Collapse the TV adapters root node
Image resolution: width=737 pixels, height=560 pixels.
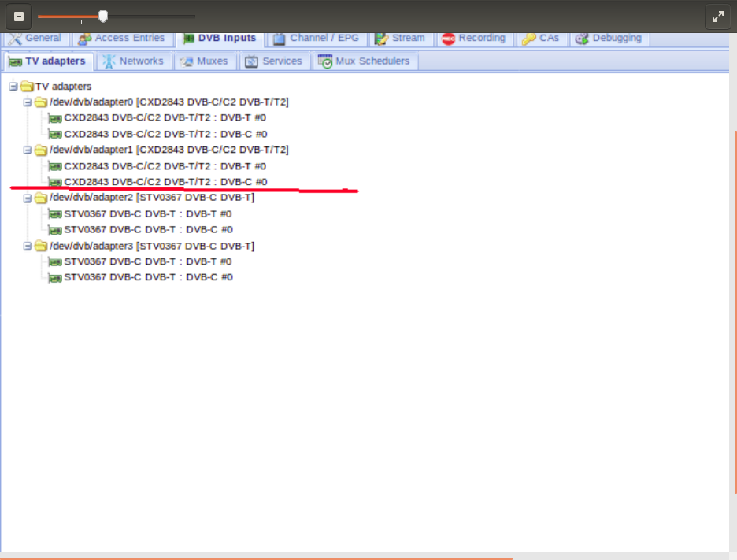pos(13,87)
